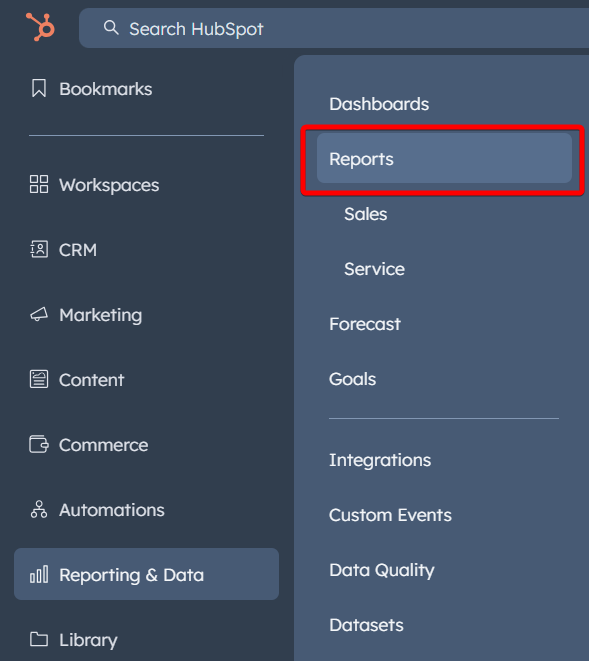Click the Automations workflow icon
Viewport: 589px width, 661px height.
39,509
